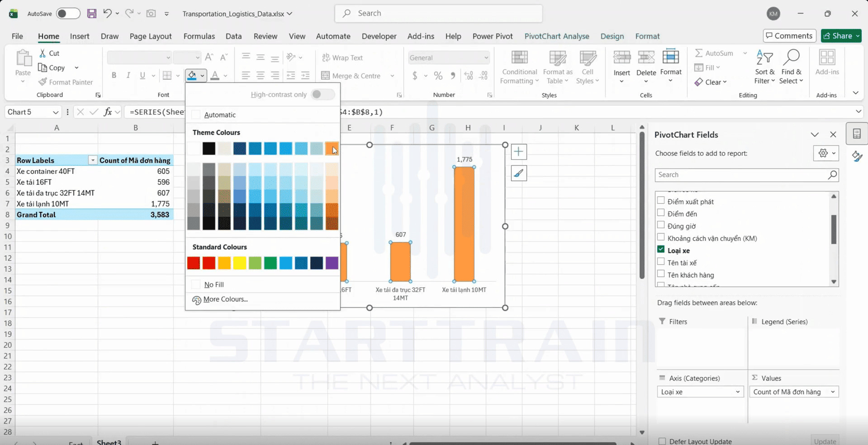The width and height of the screenshot is (868, 445).
Task: Toggle High-contrast only switch
Action: pyautogui.click(x=323, y=94)
